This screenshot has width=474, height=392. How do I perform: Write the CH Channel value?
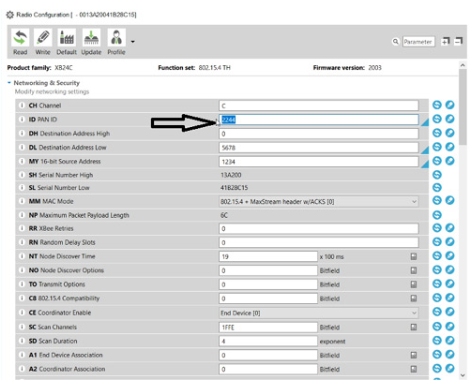click(450, 105)
